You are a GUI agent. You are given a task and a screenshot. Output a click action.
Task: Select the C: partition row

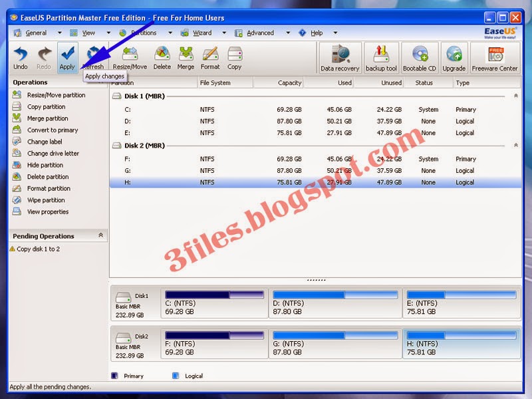(315, 110)
